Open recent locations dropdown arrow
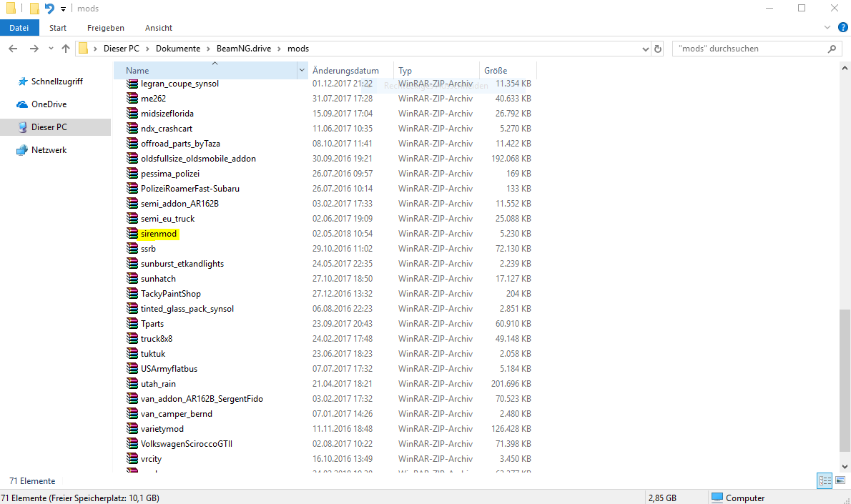This screenshot has height=504, width=851. coord(51,49)
